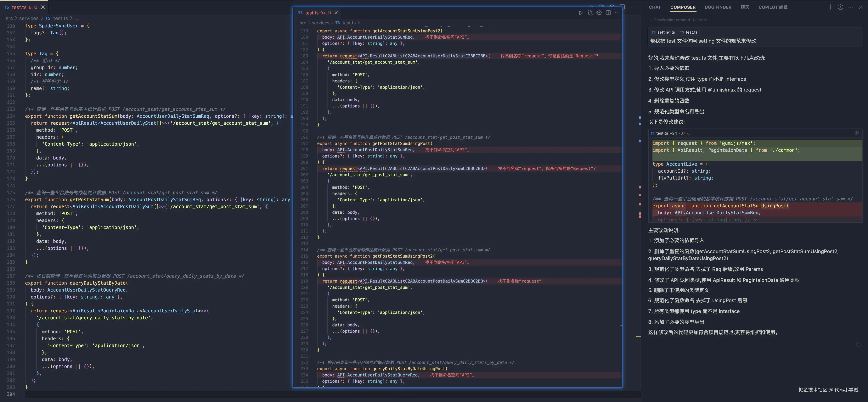The image size is (868, 402).
Task: Close the overlay test.ts editor tab
Action: tap(336, 13)
